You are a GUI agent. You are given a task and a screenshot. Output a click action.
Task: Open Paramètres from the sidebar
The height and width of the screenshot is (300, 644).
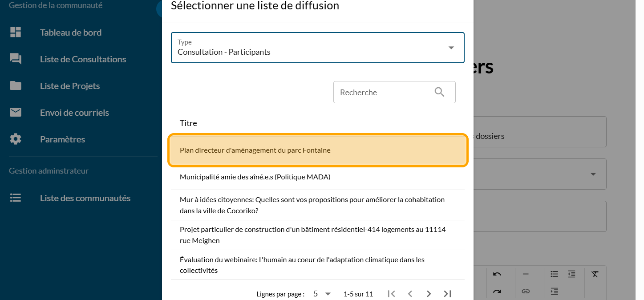pyautogui.click(x=62, y=139)
